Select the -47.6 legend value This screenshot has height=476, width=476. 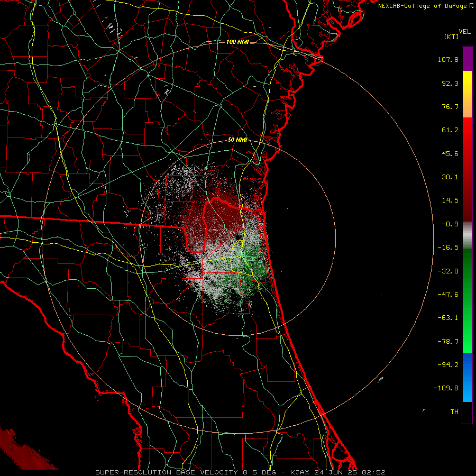click(x=448, y=295)
